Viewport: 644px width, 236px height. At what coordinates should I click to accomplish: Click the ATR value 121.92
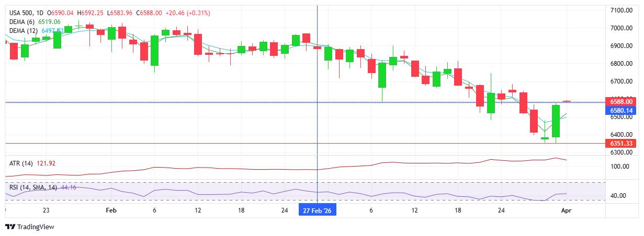47,163
